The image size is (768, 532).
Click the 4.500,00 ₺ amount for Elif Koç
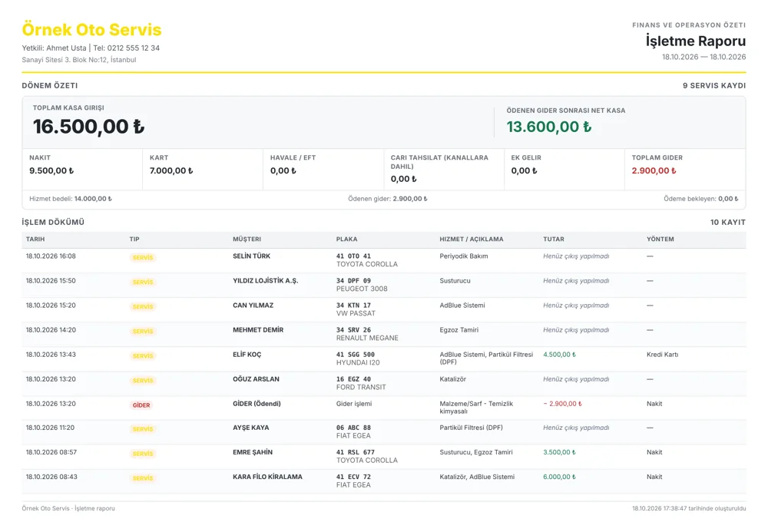(559, 355)
